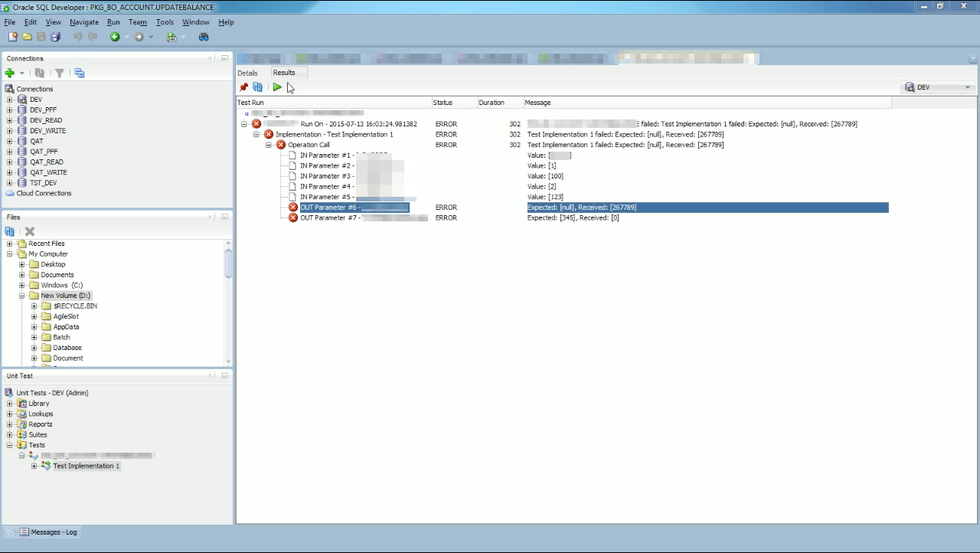
Task: Collapse the Tests node in Unit Test
Action: pos(10,445)
